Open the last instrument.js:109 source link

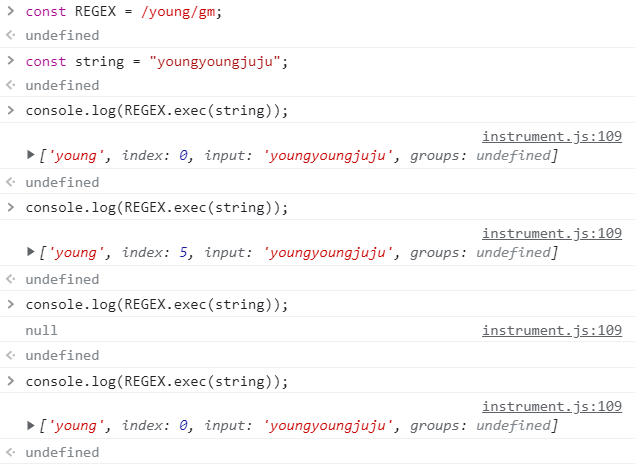click(x=552, y=406)
